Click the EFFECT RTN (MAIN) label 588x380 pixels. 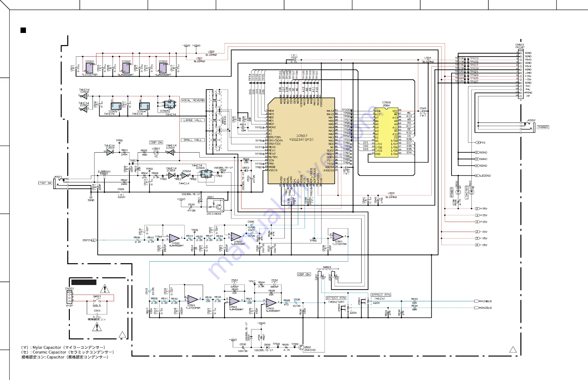[381, 297]
